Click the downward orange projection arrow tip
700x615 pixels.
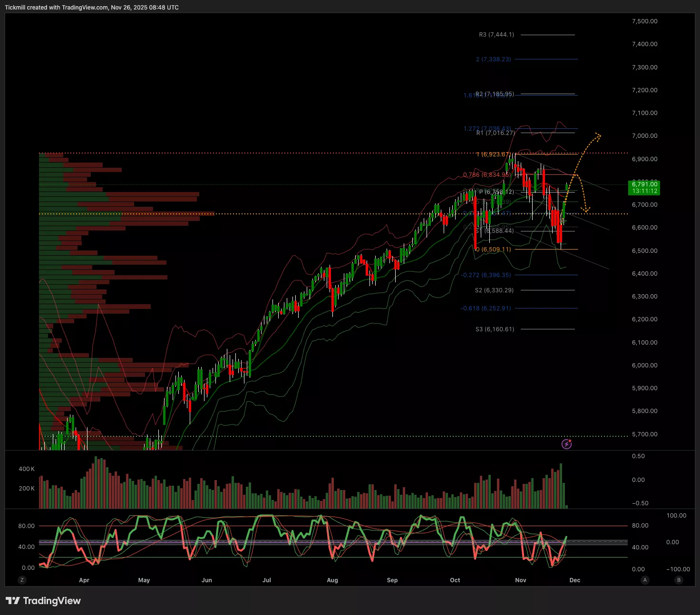[x=588, y=210]
